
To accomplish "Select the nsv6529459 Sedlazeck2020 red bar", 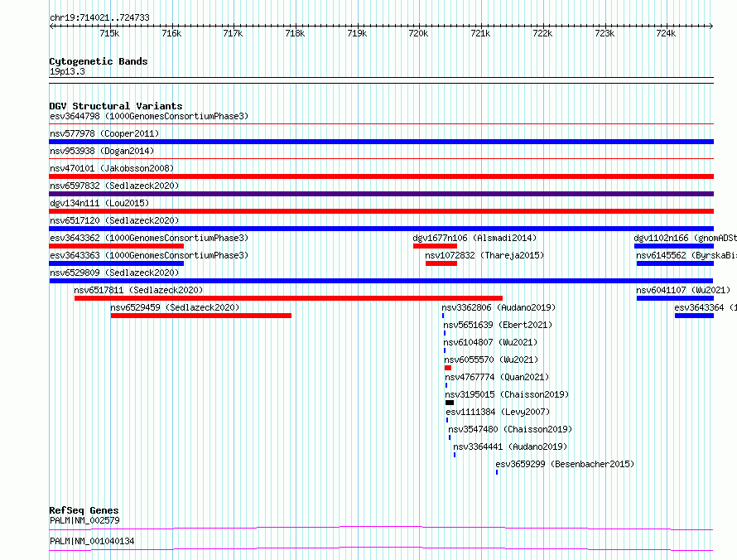I will (201, 316).
